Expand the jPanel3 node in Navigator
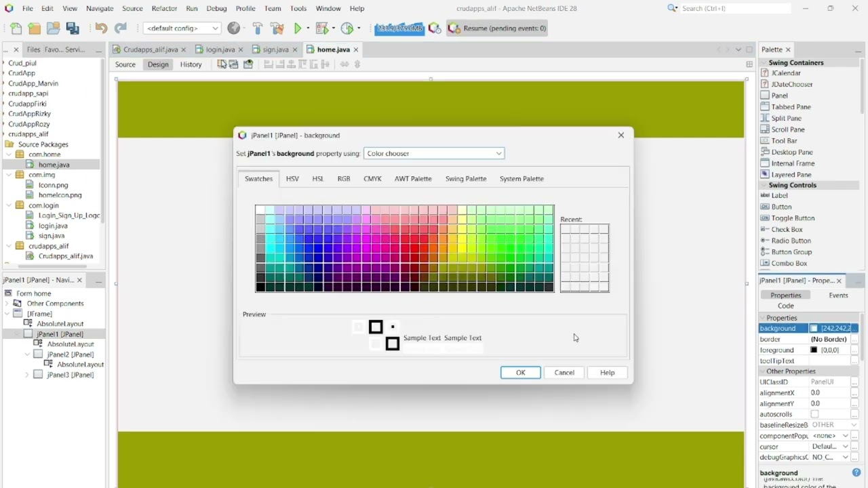Screen dimensions: 868x488 pos(28,375)
